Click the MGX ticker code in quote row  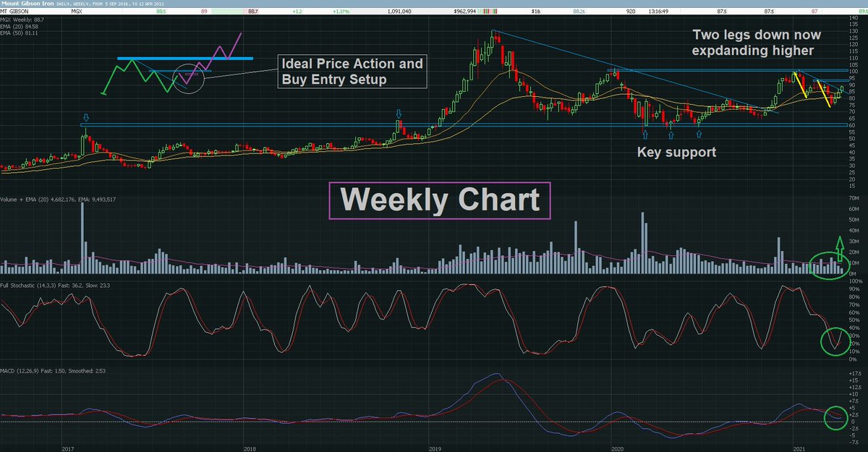click(77, 13)
